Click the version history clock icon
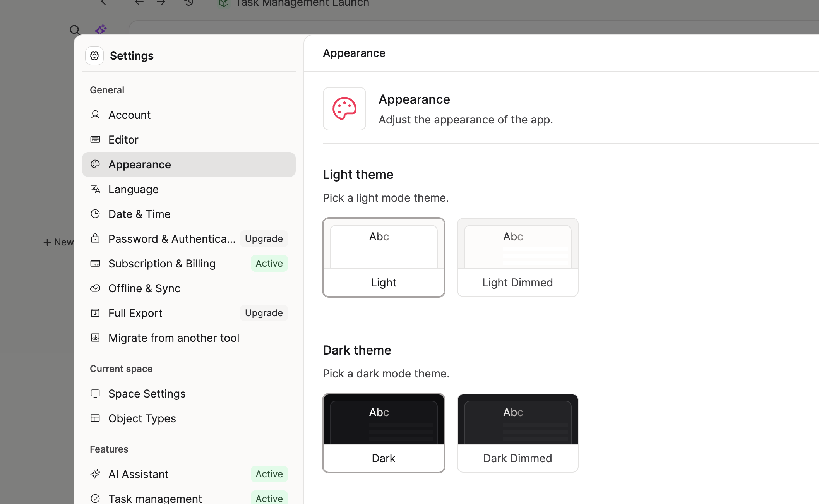 (188, 3)
